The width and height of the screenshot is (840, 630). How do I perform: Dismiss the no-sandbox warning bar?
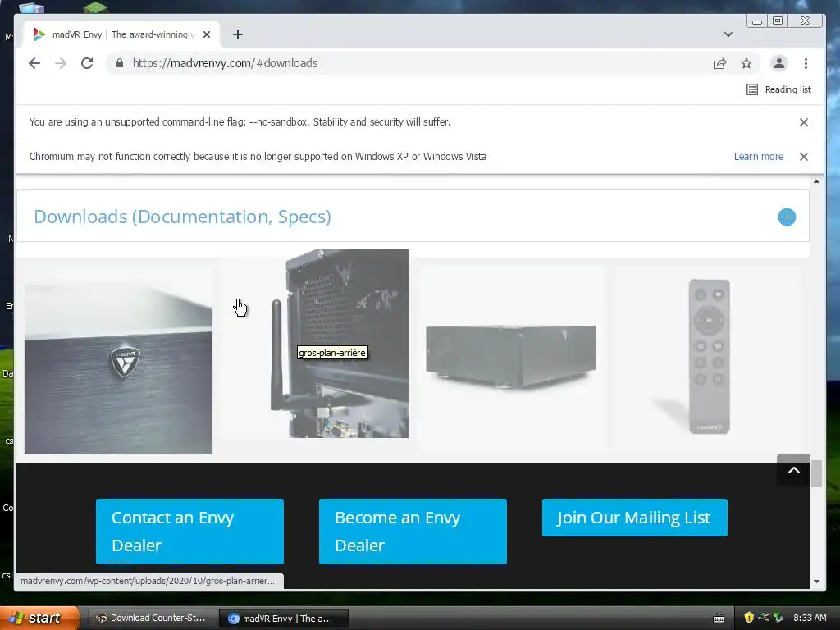pyautogui.click(x=804, y=122)
